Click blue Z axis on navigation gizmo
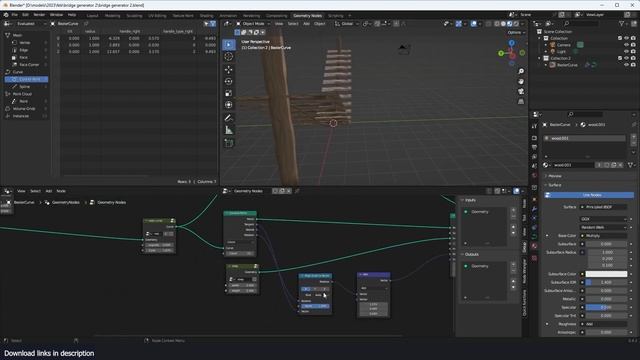640x360 pixels. click(x=512, y=42)
